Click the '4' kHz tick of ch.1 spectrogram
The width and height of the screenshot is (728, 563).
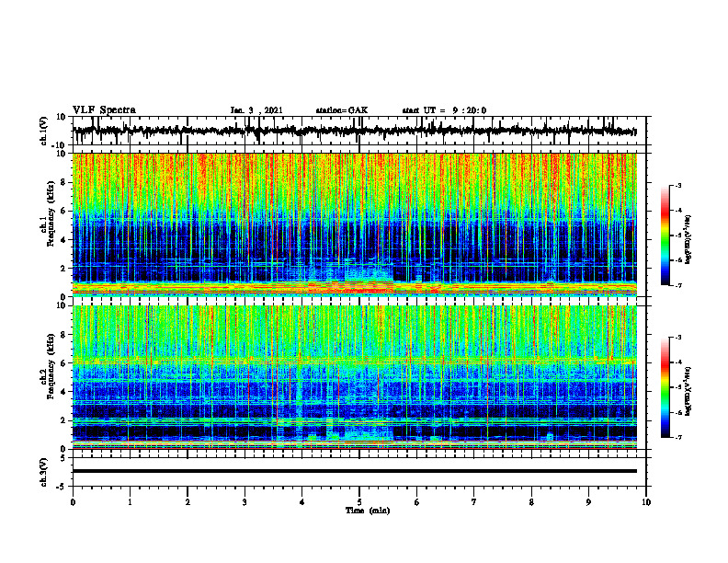click(63, 240)
